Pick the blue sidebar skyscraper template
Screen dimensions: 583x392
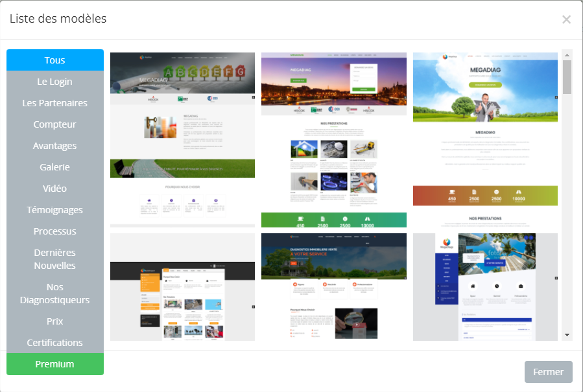485,287
